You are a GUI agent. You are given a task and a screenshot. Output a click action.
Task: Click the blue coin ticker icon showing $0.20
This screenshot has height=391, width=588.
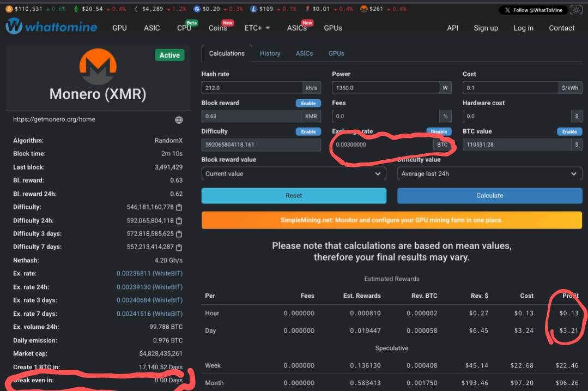click(x=197, y=9)
